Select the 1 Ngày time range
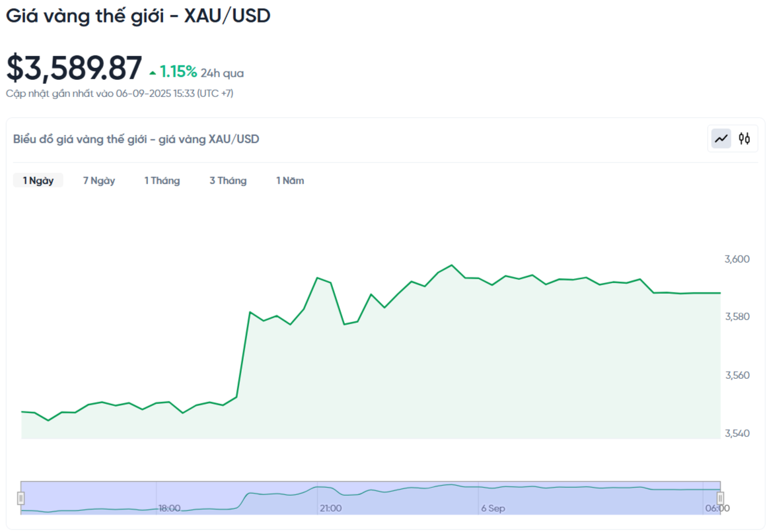Screen dimensions: 767x532 [x=38, y=180]
